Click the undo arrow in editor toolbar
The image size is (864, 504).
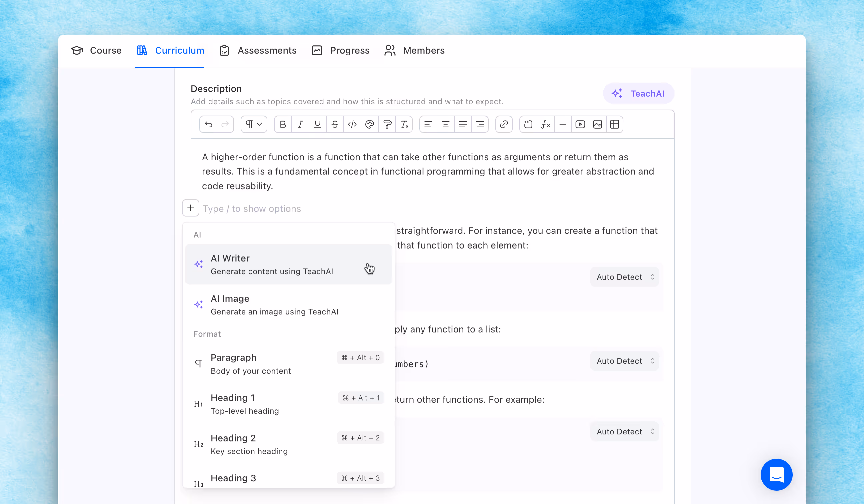coord(208,124)
